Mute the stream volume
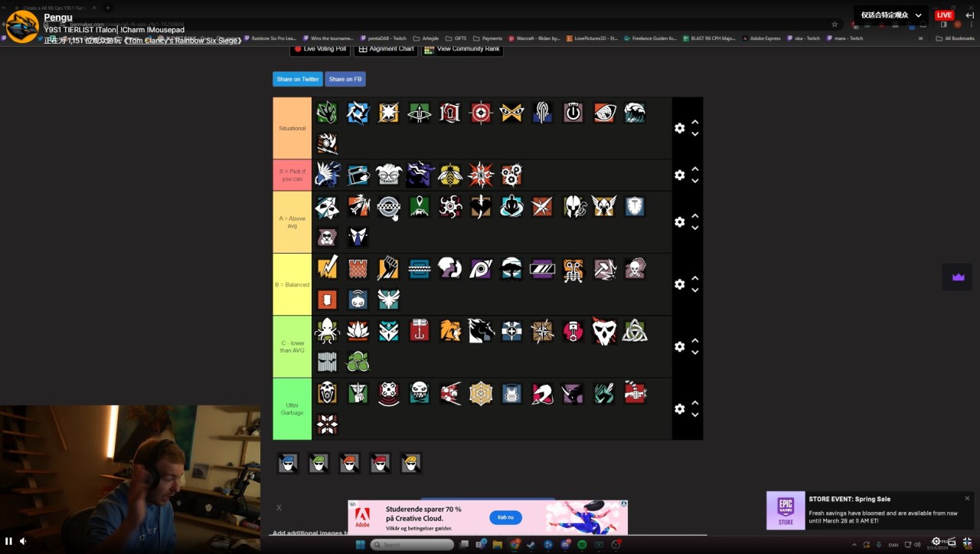Viewport: 980px width, 554px height. pyautogui.click(x=23, y=541)
